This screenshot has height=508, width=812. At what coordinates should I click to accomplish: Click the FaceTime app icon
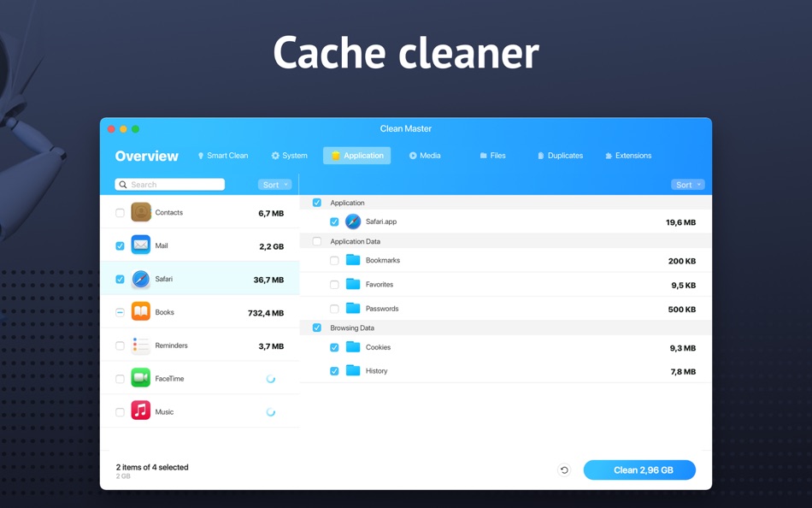pyautogui.click(x=141, y=378)
